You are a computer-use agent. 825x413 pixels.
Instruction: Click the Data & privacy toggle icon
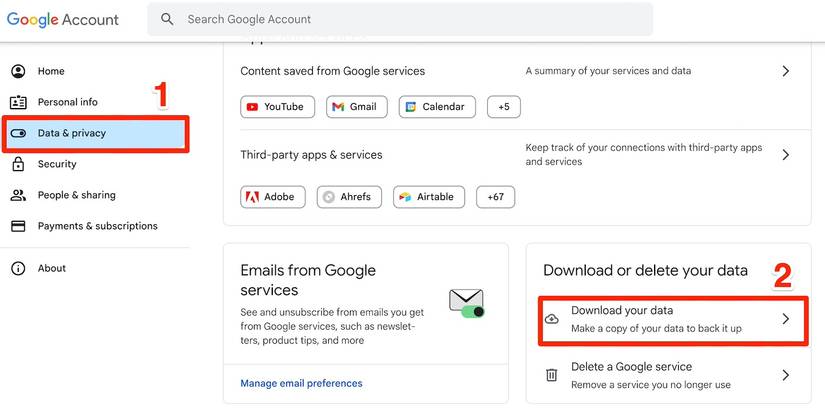[18, 133]
